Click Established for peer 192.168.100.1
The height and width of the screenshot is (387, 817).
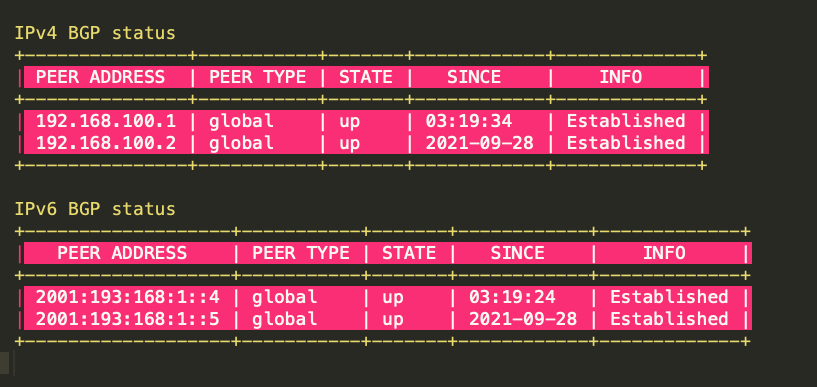click(626, 121)
